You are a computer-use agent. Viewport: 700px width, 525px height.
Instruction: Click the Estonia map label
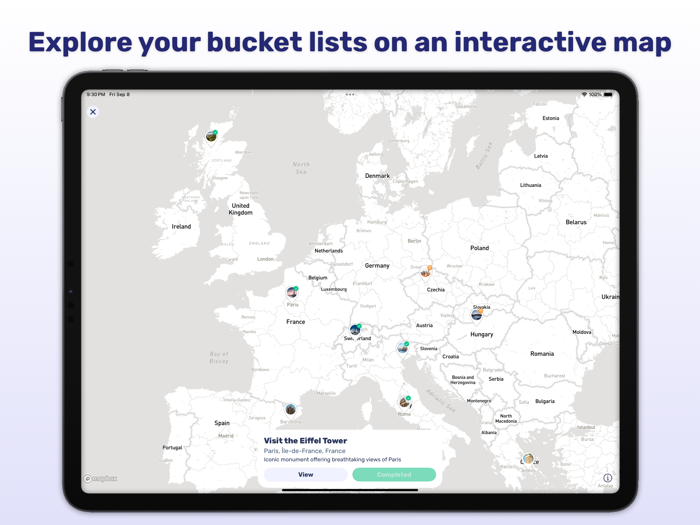coord(550,118)
